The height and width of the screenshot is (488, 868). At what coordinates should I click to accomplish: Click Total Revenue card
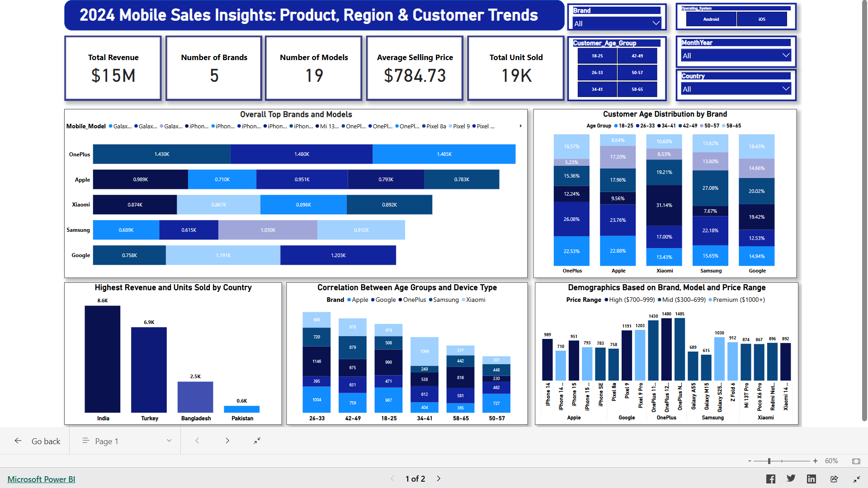click(x=113, y=68)
